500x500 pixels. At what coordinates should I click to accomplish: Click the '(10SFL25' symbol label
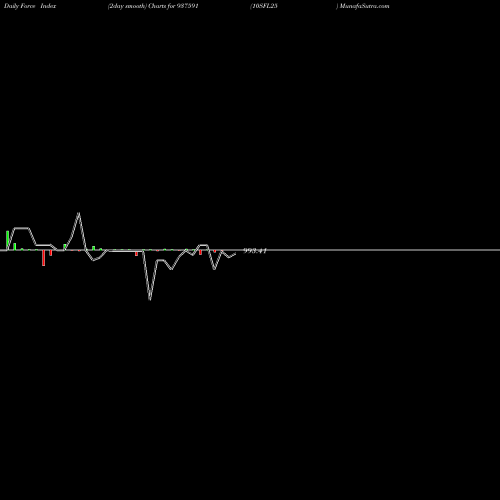[264, 6]
